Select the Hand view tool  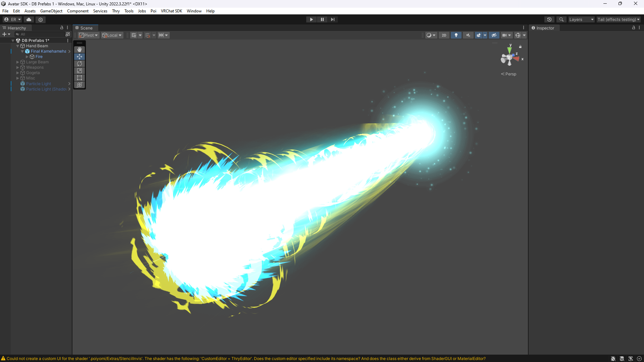(x=79, y=50)
